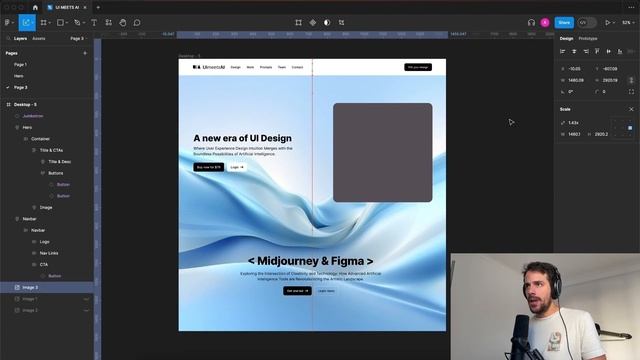
Task: Select the active Scale tool
Action: tap(27, 23)
